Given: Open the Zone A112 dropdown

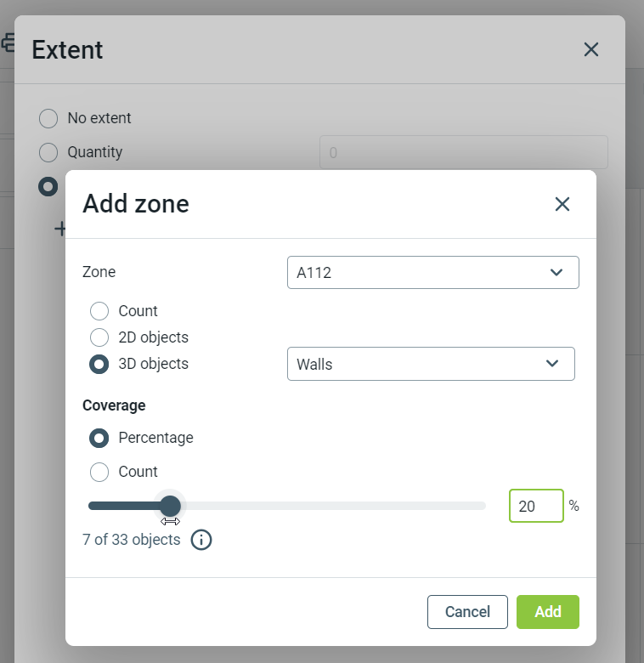Looking at the screenshot, I should [432, 273].
